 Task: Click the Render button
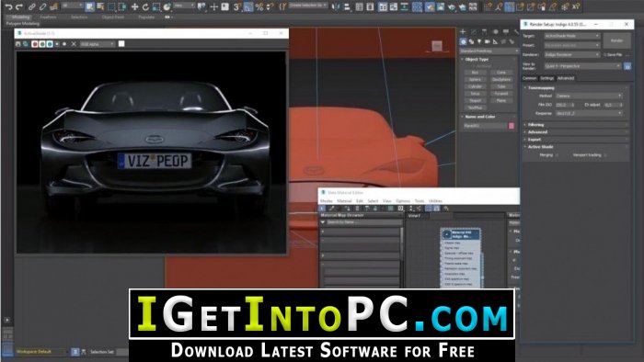pyautogui.click(x=616, y=40)
